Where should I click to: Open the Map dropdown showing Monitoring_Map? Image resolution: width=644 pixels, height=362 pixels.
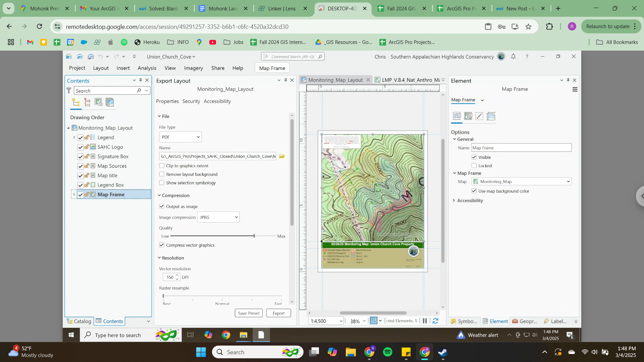(x=522, y=181)
